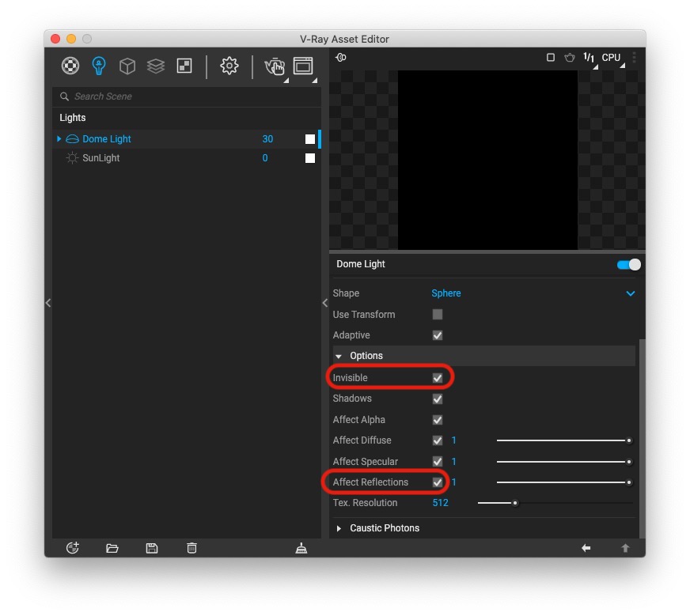Click Dome Light intensity value 30

(267, 139)
